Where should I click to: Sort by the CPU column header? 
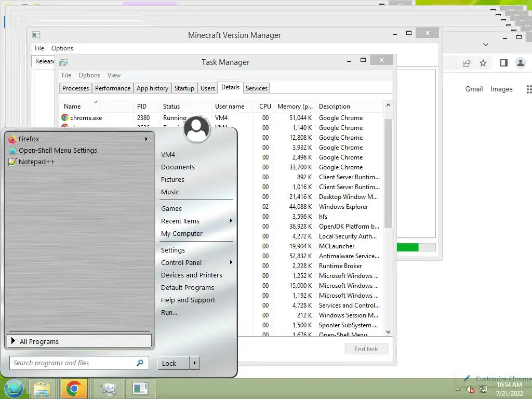pyautogui.click(x=263, y=106)
